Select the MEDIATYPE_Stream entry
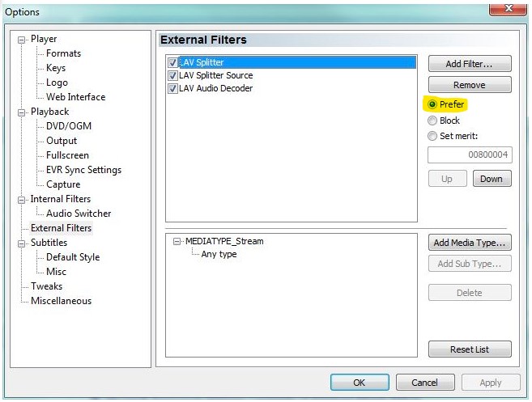Screen dimensions: 532x402 [224, 241]
